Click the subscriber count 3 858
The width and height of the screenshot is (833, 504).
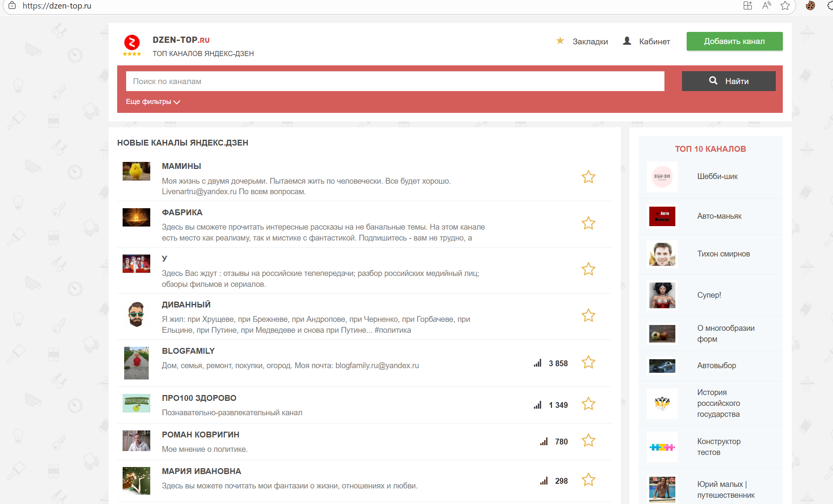pyautogui.click(x=558, y=364)
